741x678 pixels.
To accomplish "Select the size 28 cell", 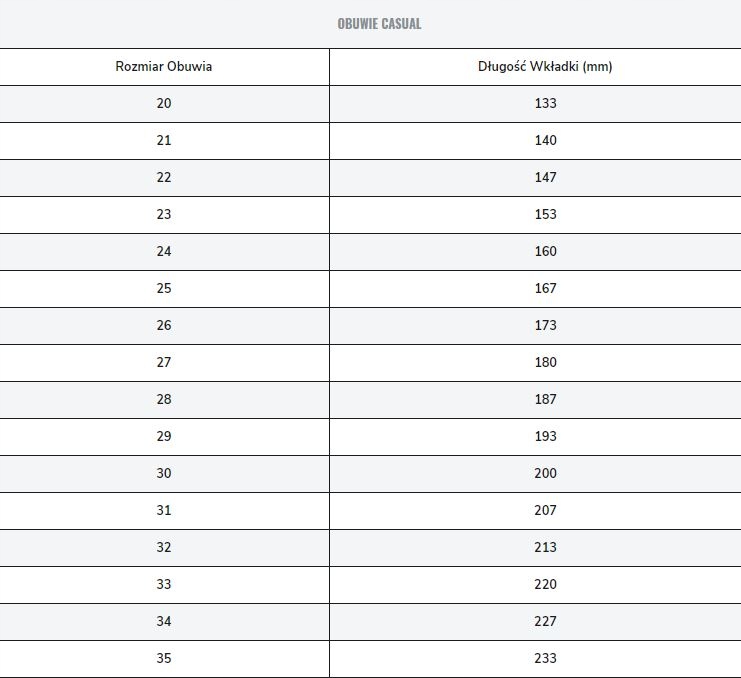I will coord(164,399).
